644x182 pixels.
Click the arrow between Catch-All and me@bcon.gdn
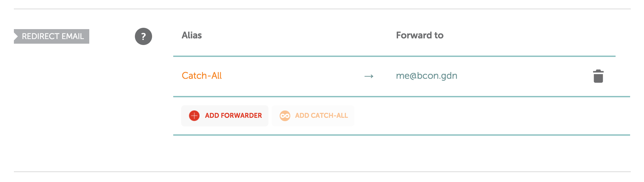369,76
